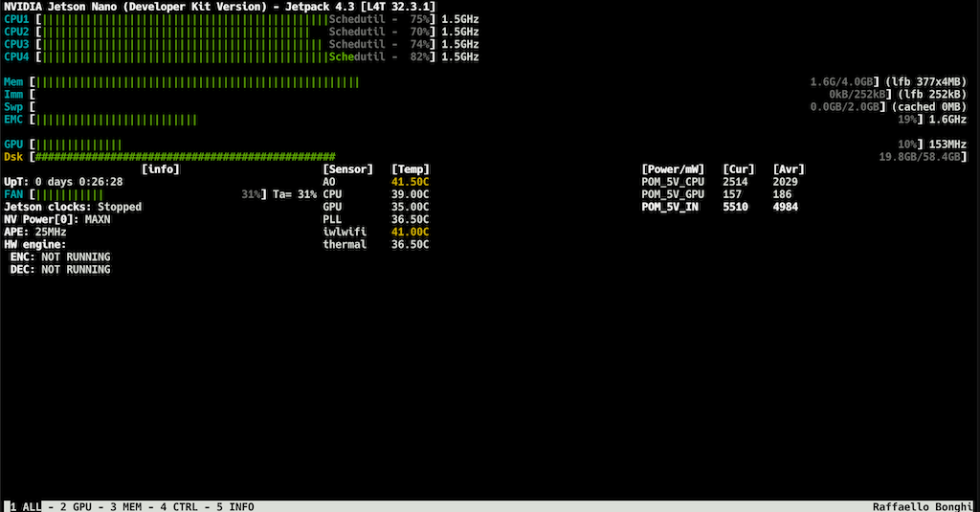Click the '1.6GHz' EMC frequency

[947, 120]
